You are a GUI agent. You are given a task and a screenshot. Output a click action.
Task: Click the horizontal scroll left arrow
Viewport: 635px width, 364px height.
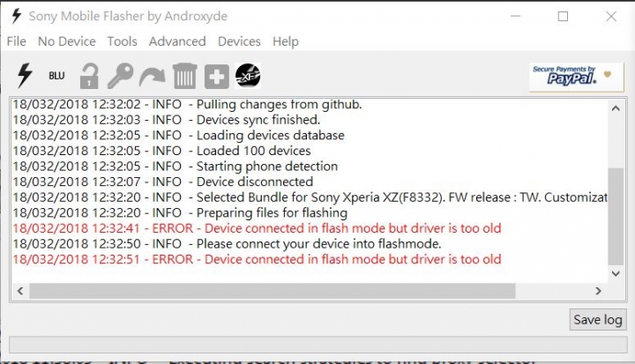coord(20,291)
